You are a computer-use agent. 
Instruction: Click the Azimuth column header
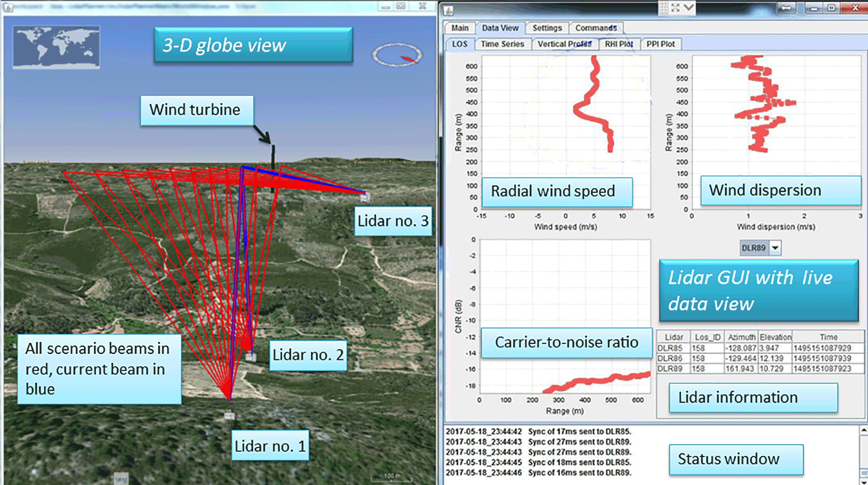pos(741,337)
